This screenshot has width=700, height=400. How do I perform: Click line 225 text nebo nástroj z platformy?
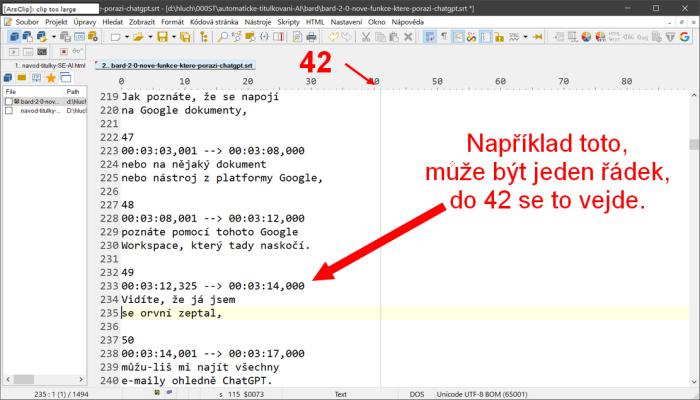(x=222, y=178)
